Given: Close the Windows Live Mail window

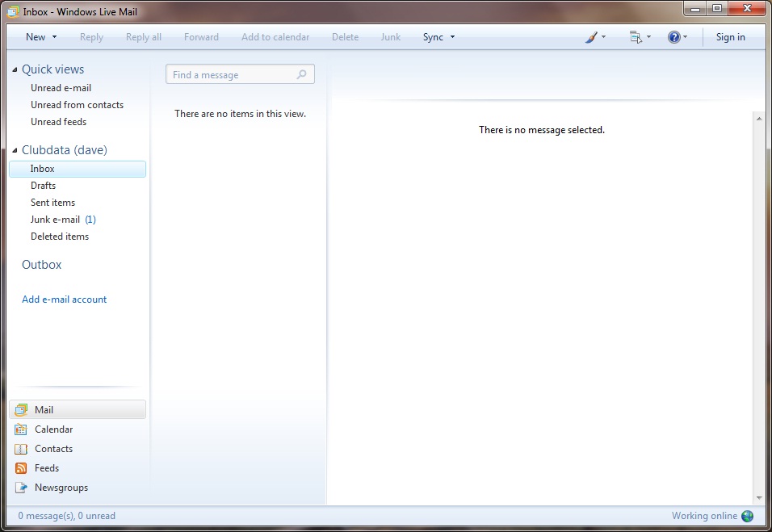Looking at the screenshot, I should click(747, 9).
